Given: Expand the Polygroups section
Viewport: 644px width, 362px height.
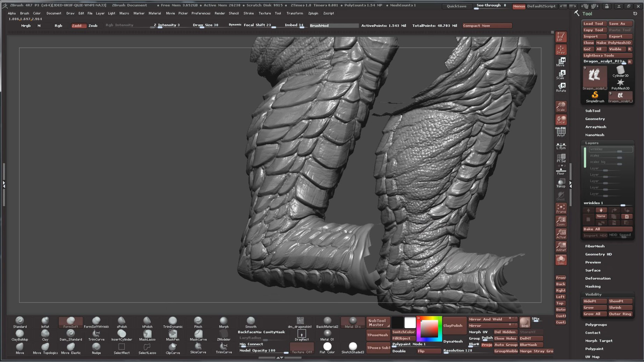Looking at the screenshot, I should tap(596, 325).
